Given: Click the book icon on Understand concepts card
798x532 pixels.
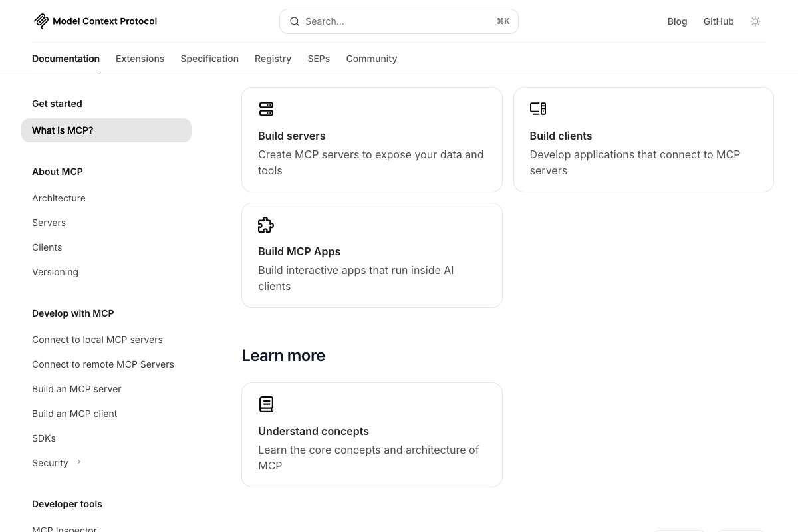Looking at the screenshot, I should point(266,404).
